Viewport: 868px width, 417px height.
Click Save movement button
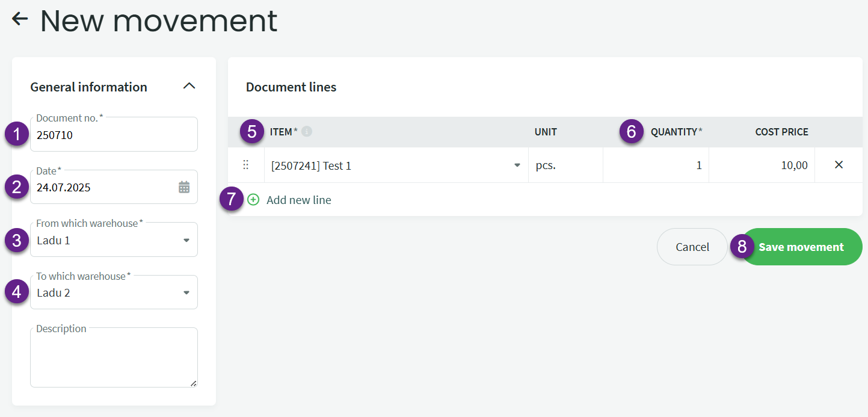pyautogui.click(x=801, y=247)
